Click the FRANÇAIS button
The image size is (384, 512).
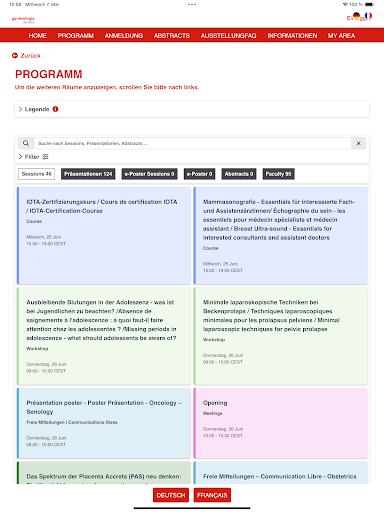pos(212,495)
